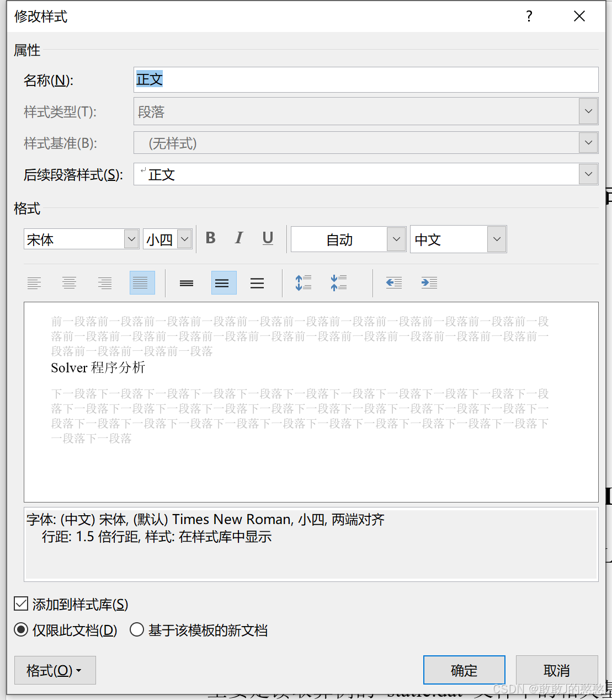Click preview text Solver 程序分析

pos(98,367)
